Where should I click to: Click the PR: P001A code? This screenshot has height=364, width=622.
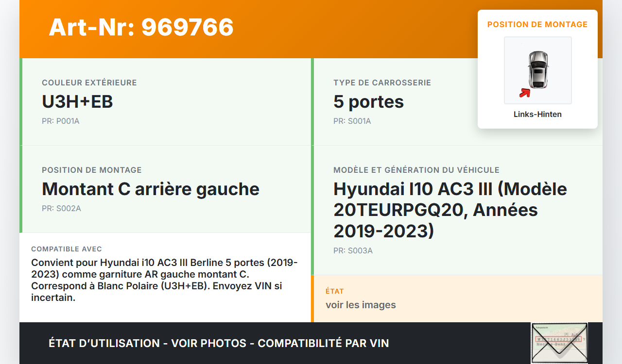(x=61, y=121)
